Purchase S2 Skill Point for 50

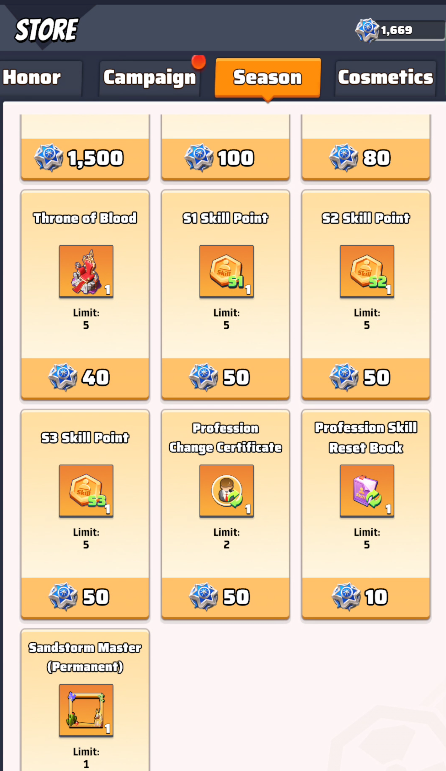coord(366,378)
